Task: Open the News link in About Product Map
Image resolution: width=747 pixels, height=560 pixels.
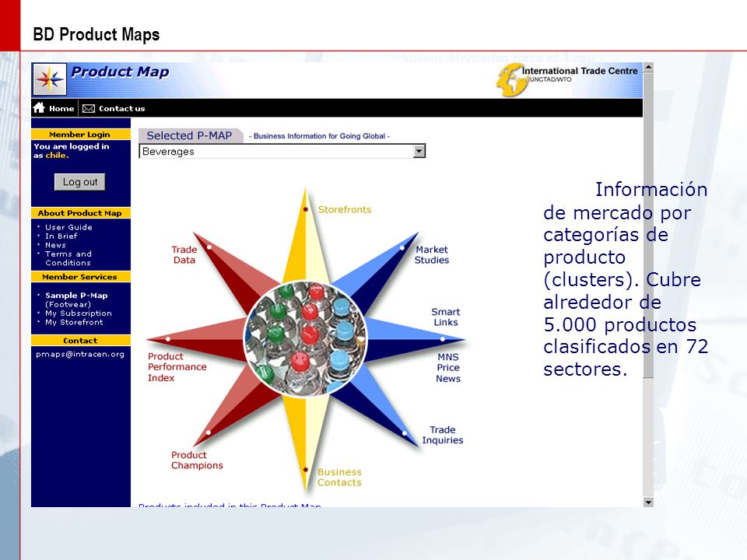Action: point(55,245)
